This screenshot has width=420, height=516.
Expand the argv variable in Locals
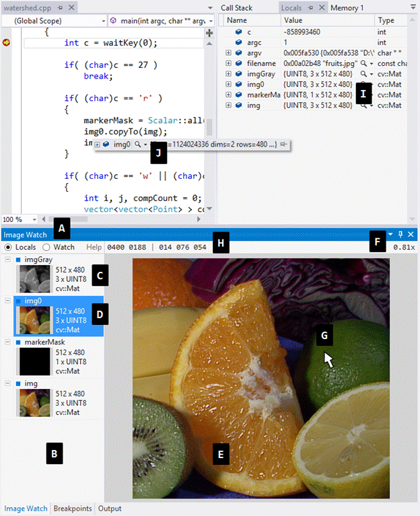coord(228,52)
